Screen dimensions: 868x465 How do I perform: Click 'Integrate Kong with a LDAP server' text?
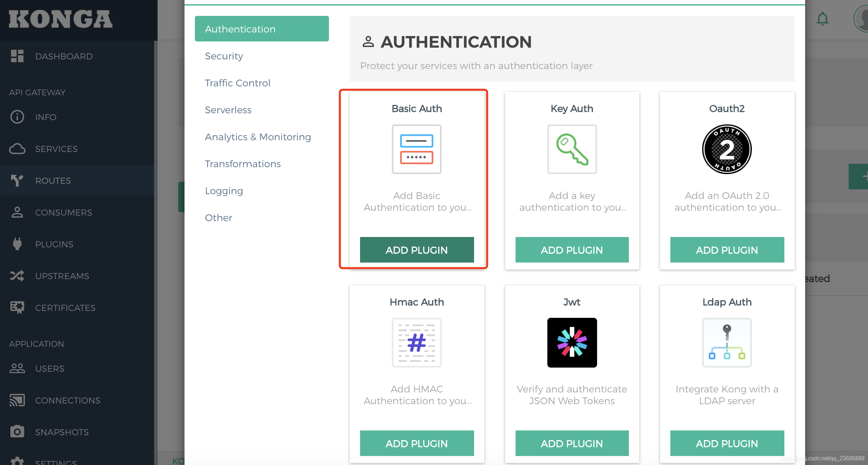727,395
